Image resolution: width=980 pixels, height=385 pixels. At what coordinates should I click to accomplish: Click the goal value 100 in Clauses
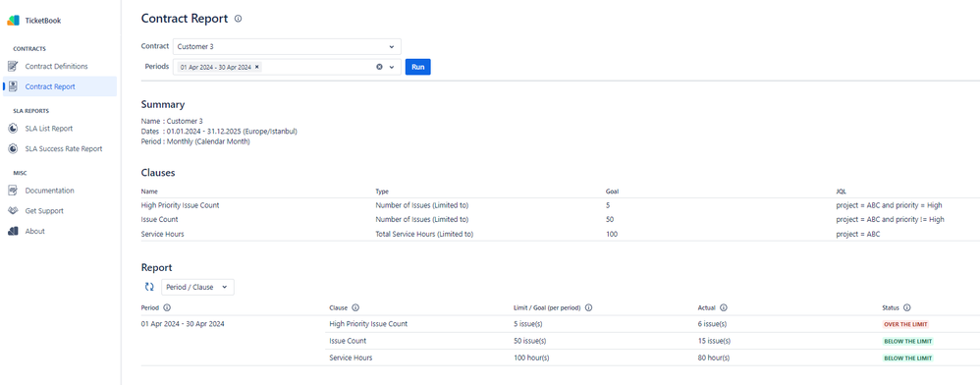(612, 234)
